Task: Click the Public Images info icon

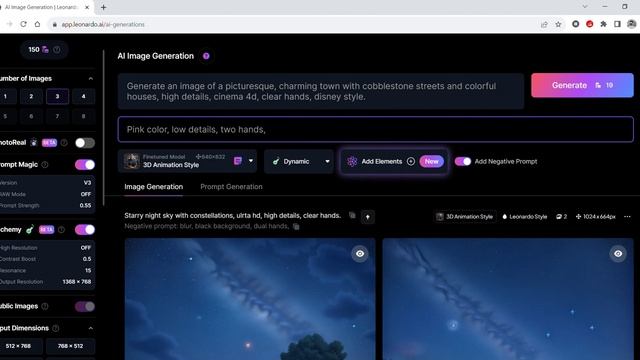Action: pos(45,306)
